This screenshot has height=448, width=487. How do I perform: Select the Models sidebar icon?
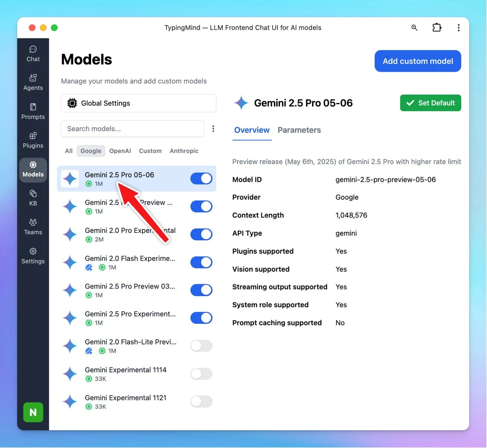(33, 170)
